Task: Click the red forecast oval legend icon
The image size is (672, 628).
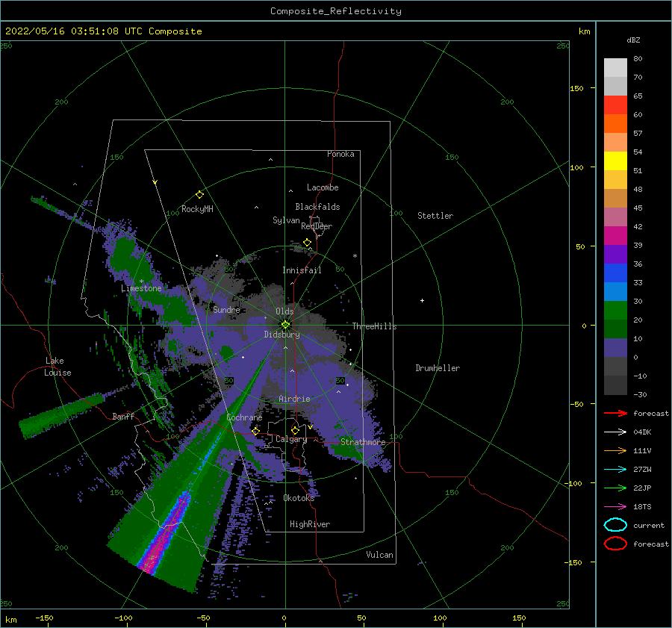Action: 615,544
